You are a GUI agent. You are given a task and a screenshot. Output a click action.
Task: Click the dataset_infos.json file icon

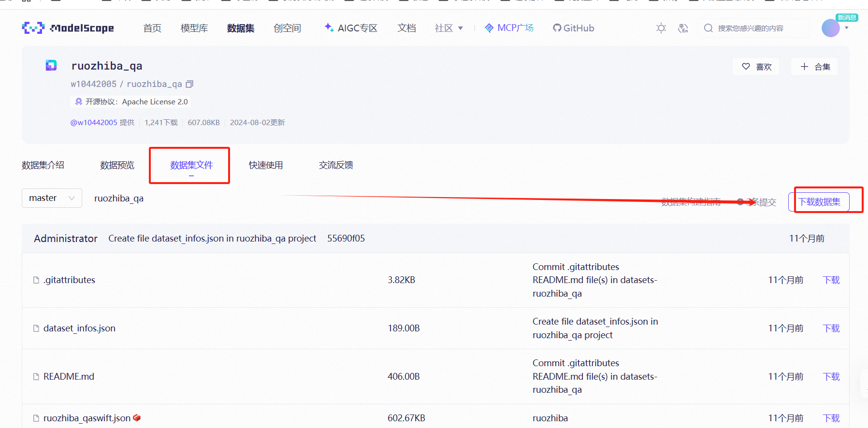click(36, 328)
